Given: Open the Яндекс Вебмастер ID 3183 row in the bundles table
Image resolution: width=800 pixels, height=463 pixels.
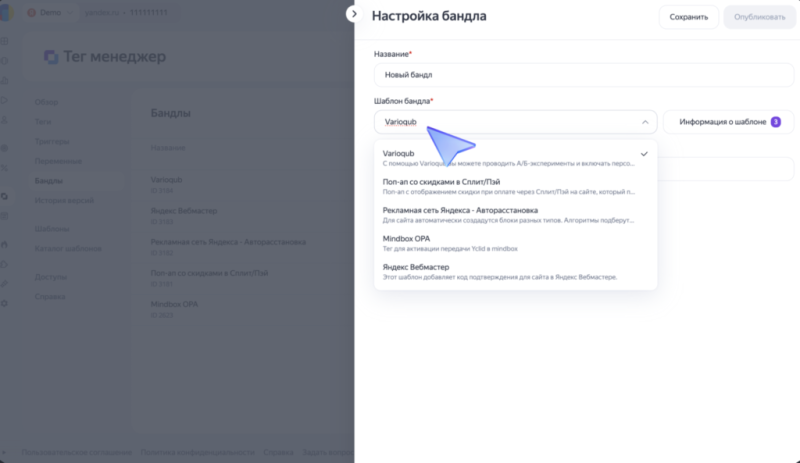Looking at the screenshot, I should 244,216.
